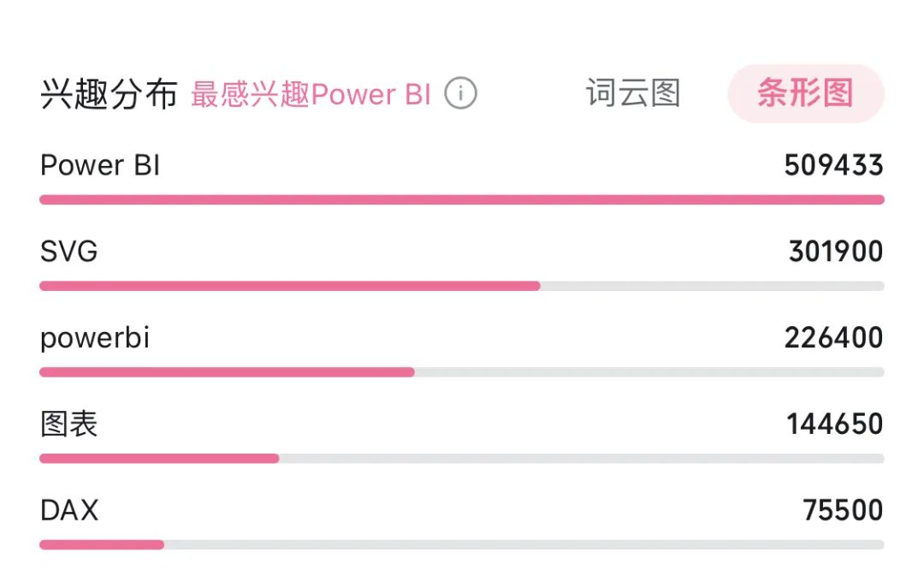Click the SVG pink progress bar
Image resolution: width=924 pixels, height=576 pixels.
pyautogui.click(x=290, y=286)
